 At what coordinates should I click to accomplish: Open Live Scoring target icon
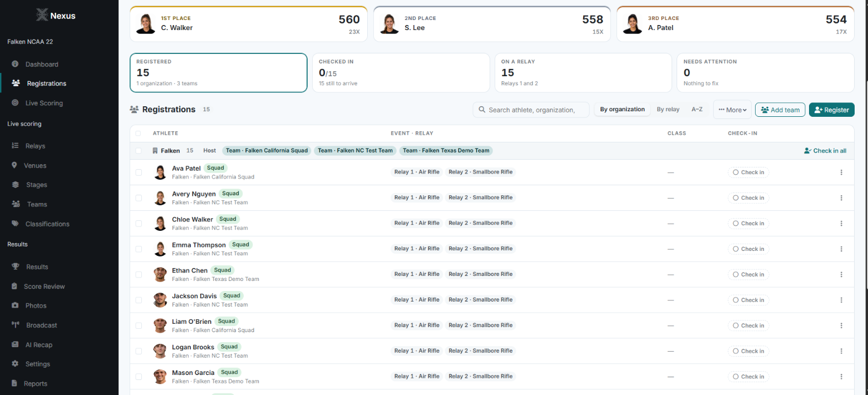[15, 103]
